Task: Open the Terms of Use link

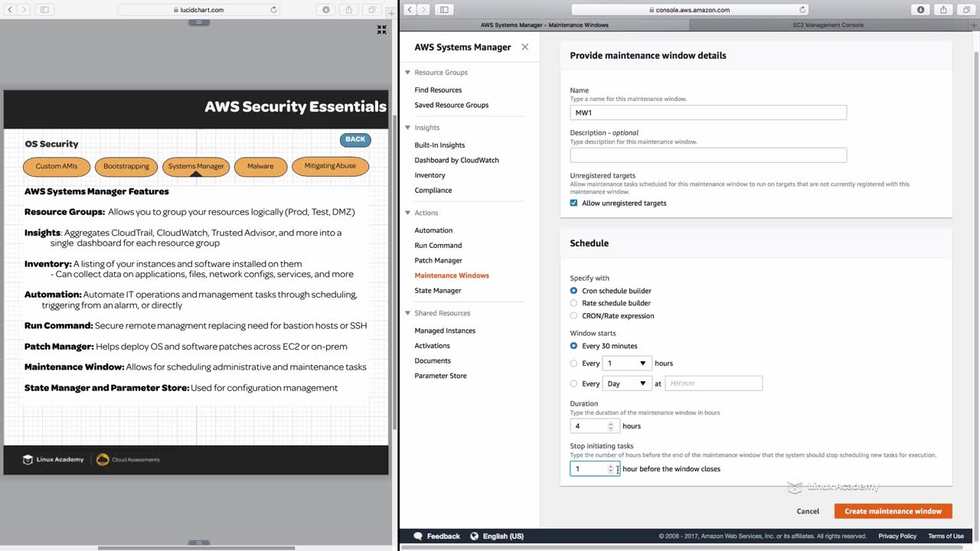Action: click(946, 536)
